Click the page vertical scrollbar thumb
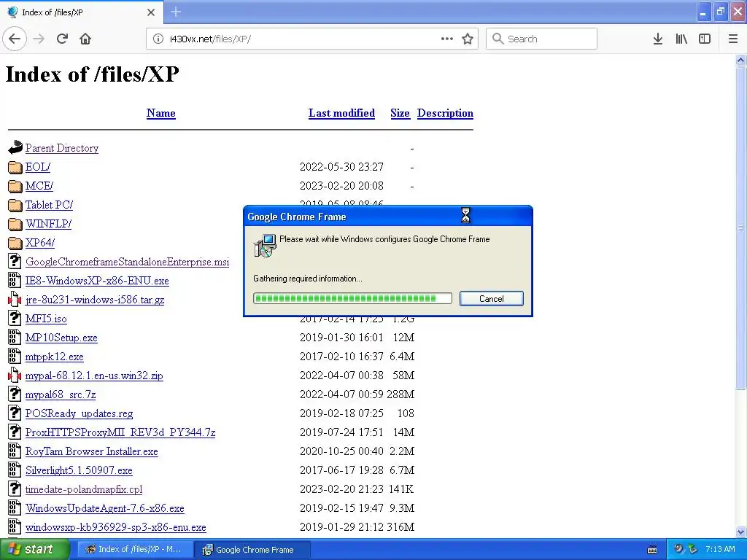 coord(740,227)
